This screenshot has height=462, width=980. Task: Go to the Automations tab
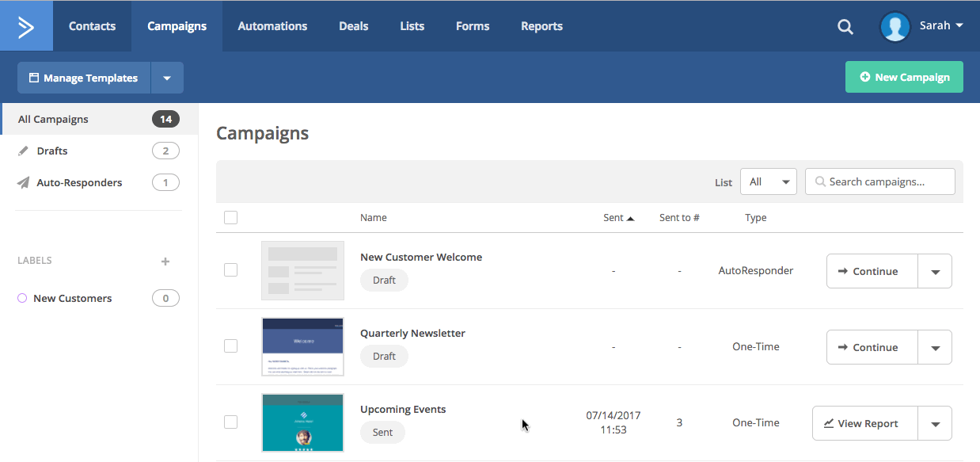point(272,26)
